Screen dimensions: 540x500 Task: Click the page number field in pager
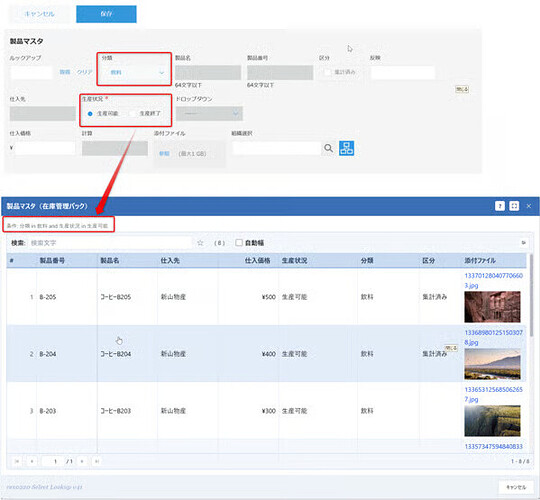[53, 461]
